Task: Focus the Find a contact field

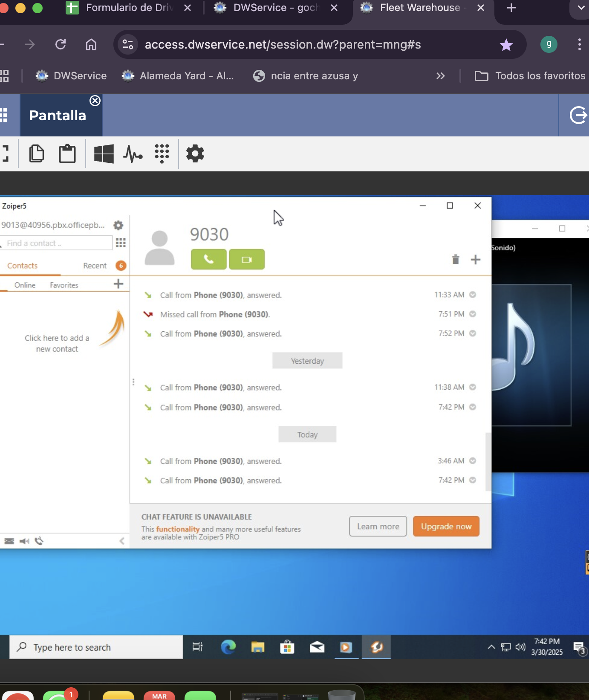Action: pos(56,243)
